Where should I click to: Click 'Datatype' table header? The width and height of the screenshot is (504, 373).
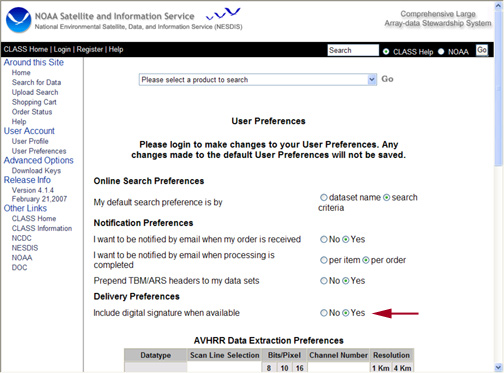155,355
